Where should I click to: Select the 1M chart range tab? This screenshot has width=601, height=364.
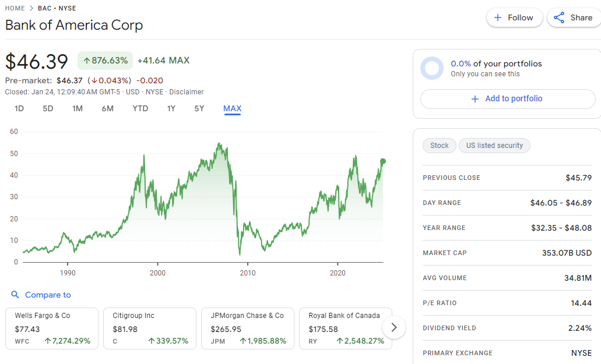(78, 109)
